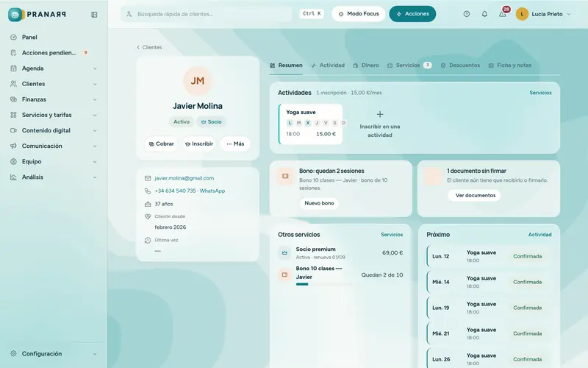Click the Clientes people icon
This screenshot has height=368, width=588.
(x=13, y=84)
